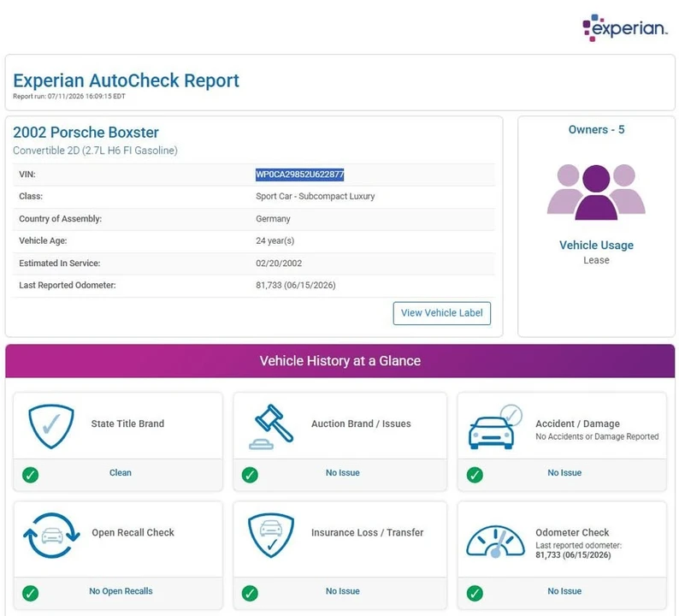Screen dimensions: 679x616
Task: Click the Last Reported Odometer row label
Action: pos(68,286)
